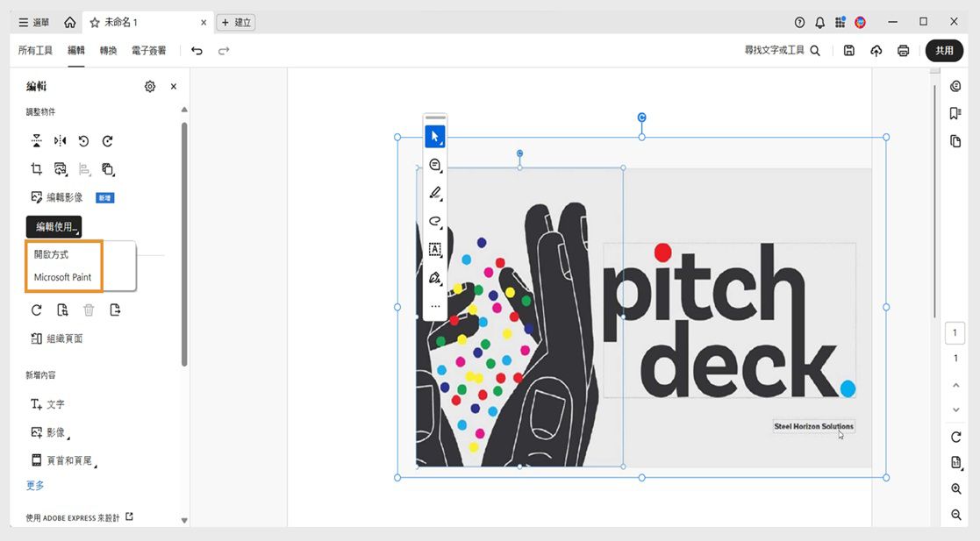This screenshot has width=980, height=541.
Task: Rotate the object counterclockwise
Action: click(83, 141)
